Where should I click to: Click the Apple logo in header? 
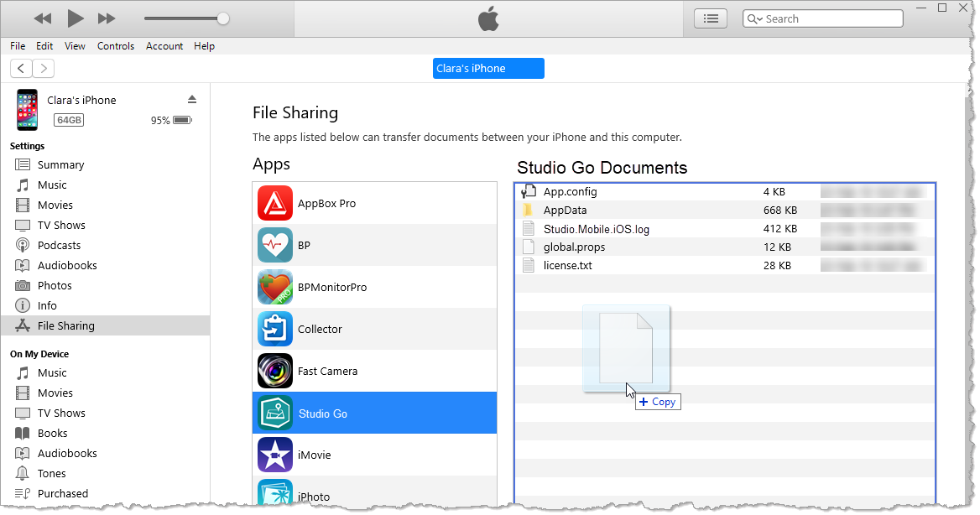click(x=488, y=18)
